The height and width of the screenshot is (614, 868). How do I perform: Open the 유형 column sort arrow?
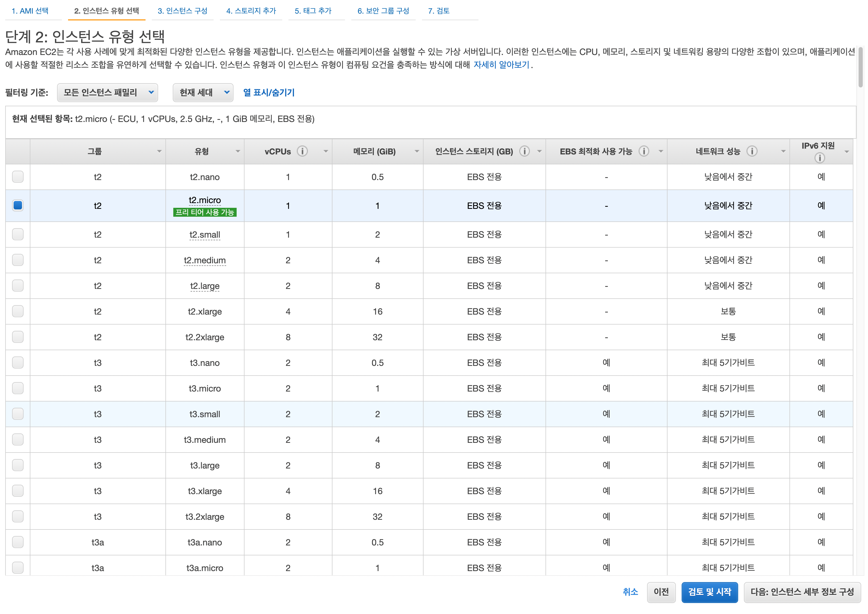(x=238, y=152)
